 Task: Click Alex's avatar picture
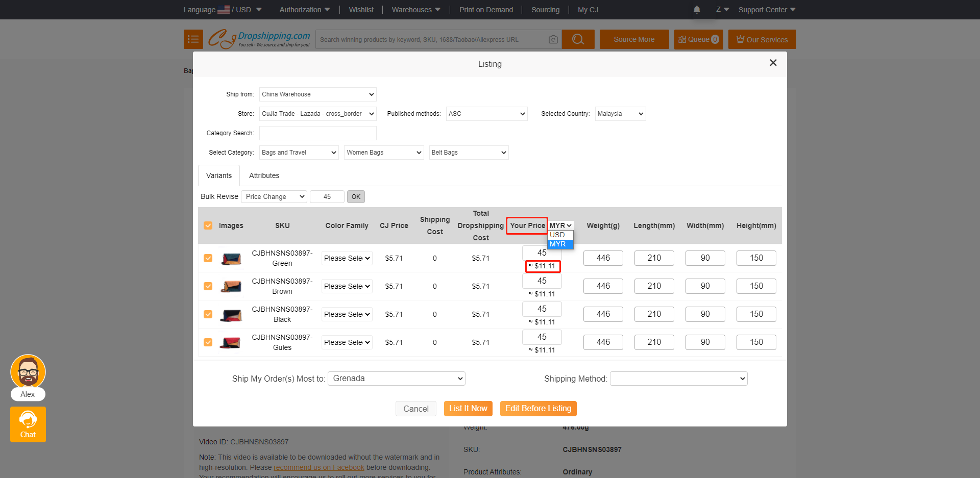click(28, 372)
